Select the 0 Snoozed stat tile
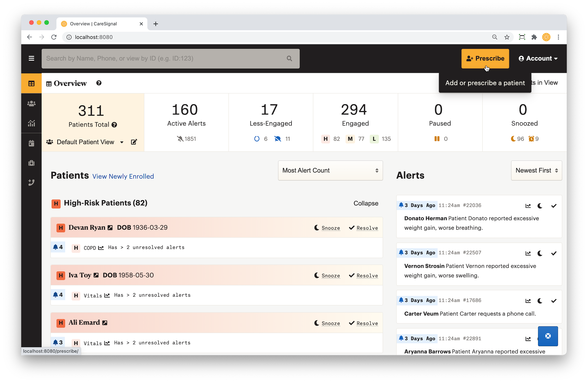Viewport: 588px width, 383px height. pos(524,122)
